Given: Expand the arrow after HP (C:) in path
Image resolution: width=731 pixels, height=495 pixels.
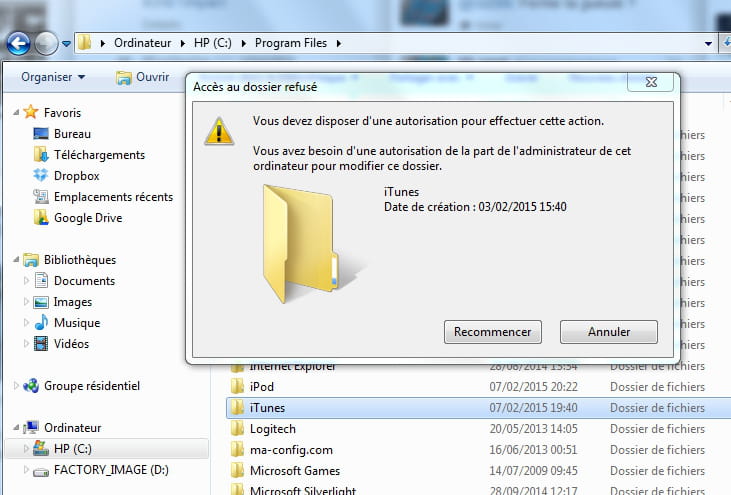Looking at the screenshot, I should pyautogui.click(x=243, y=43).
